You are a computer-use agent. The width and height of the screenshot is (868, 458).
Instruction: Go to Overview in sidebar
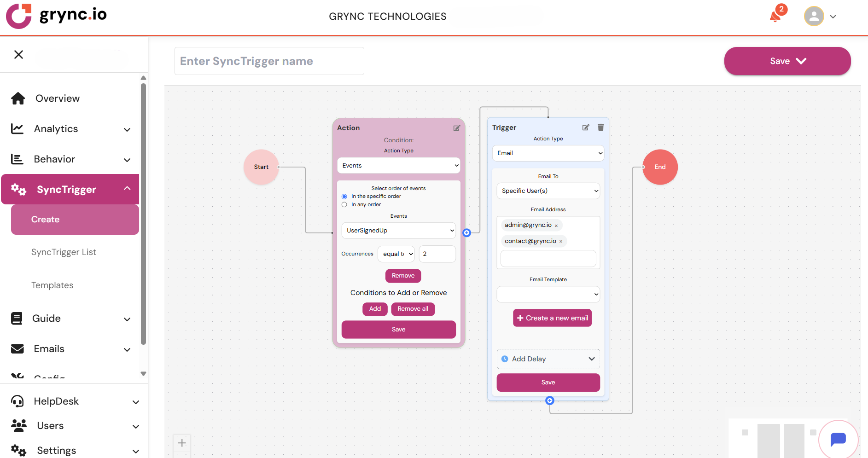click(x=57, y=99)
